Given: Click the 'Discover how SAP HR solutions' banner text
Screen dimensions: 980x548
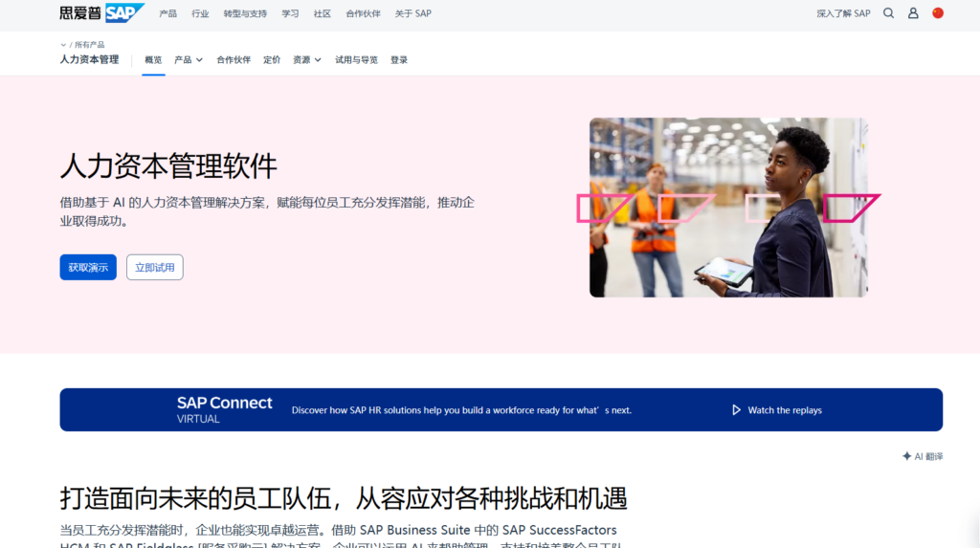Looking at the screenshot, I should click(x=461, y=410).
